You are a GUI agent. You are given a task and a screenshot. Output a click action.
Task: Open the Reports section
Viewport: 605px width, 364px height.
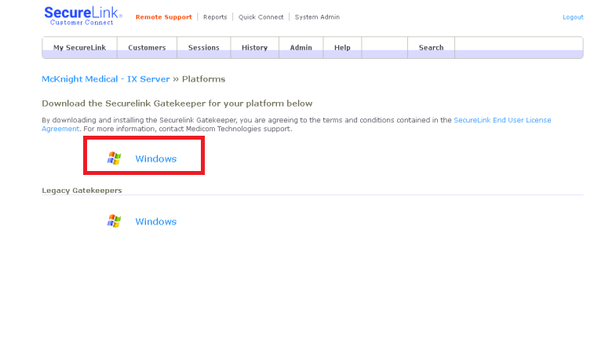215,17
